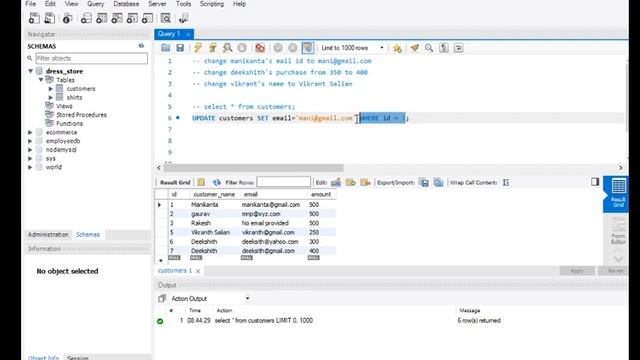Open a new SQL tab icon
This screenshot has height=360, width=640.
point(34,18)
